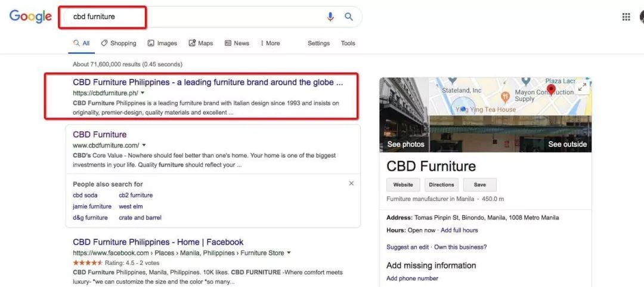Click Add full hours link
The image size is (644, 287).
point(459,230)
